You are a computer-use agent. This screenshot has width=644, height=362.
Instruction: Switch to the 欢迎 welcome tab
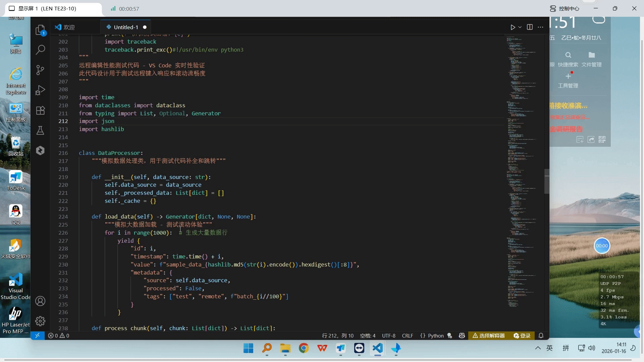[x=69, y=27]
